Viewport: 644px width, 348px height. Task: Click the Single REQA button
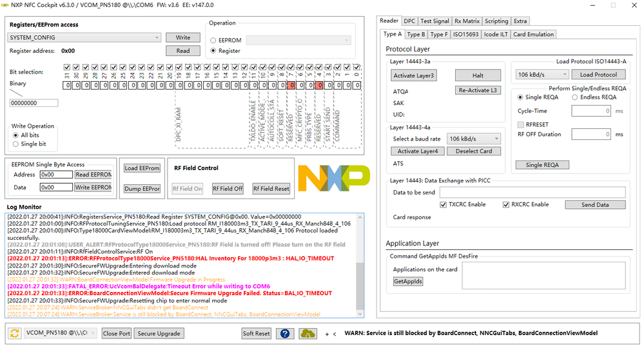(542, 164)
